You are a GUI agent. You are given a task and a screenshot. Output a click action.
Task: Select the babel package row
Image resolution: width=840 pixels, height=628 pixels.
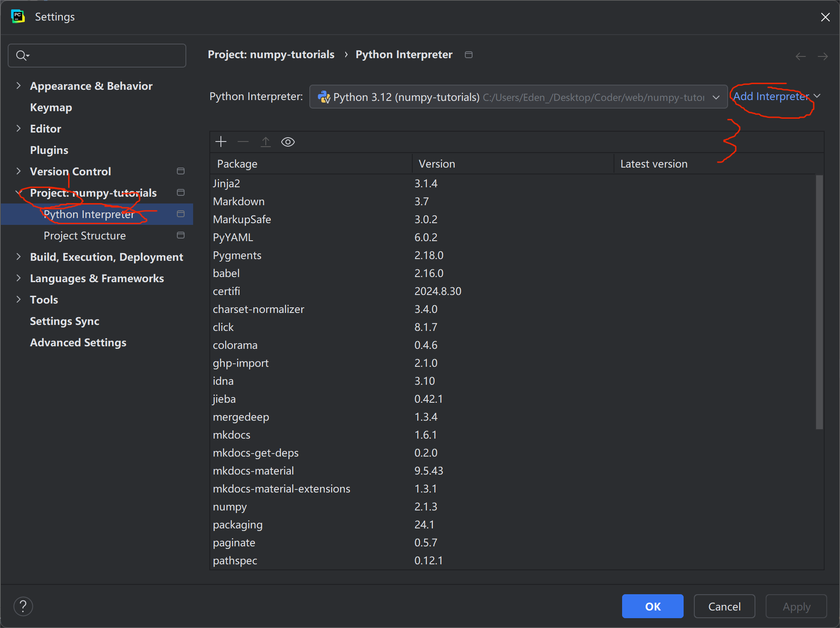513,273
